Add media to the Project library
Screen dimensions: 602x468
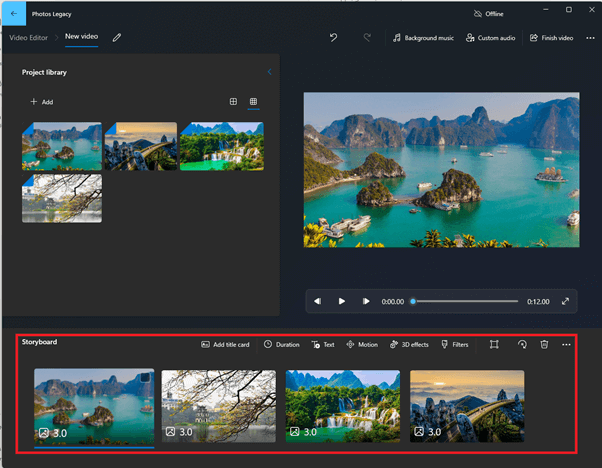(x=41, y=102)
